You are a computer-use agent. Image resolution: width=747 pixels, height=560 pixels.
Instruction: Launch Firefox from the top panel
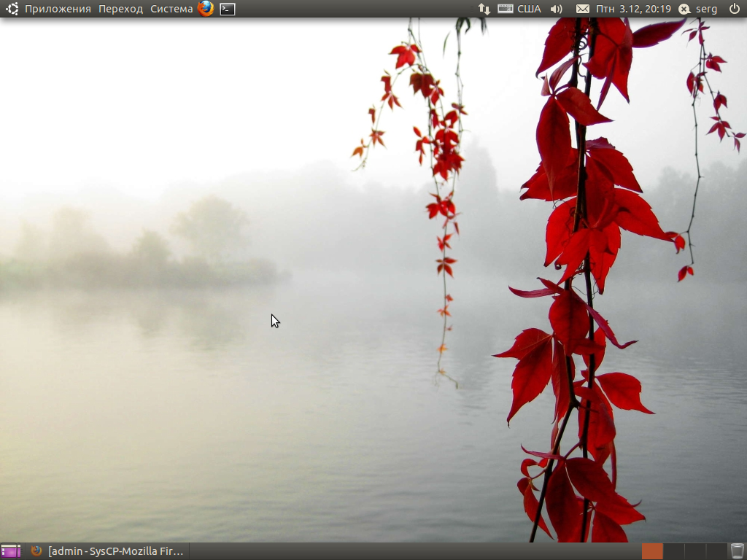coord(206,9)
